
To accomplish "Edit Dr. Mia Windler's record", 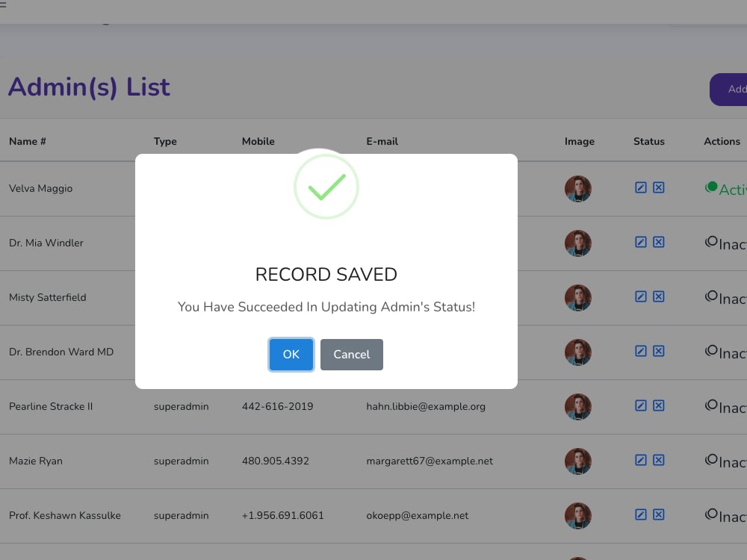I will [641, 242].
